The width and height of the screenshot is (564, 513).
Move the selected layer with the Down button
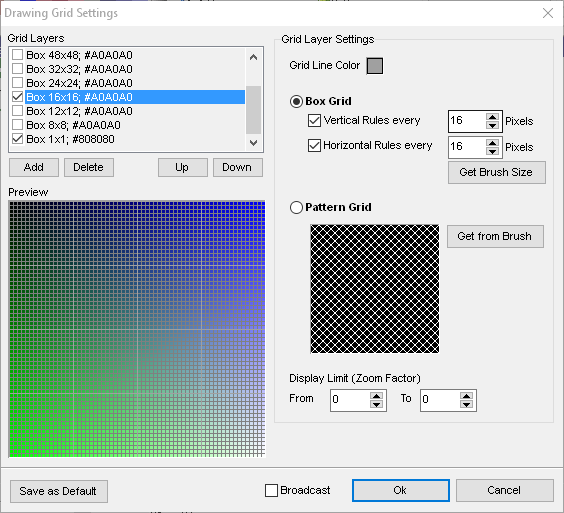[238, 168]
